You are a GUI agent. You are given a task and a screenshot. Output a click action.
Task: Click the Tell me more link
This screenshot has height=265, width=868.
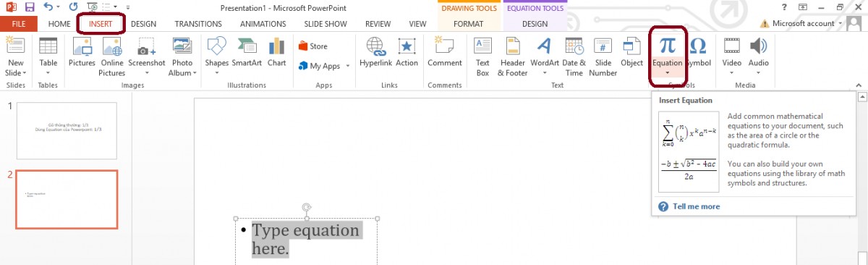point(697,206)
